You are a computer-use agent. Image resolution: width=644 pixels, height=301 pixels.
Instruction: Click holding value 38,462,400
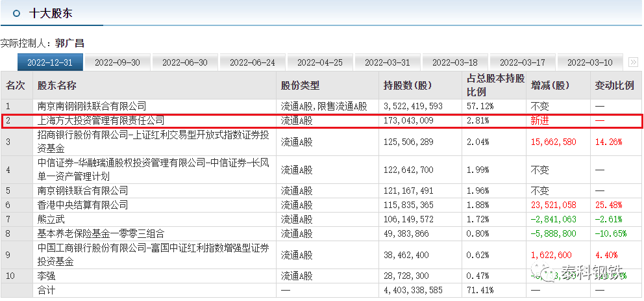(x=406, y=255)
